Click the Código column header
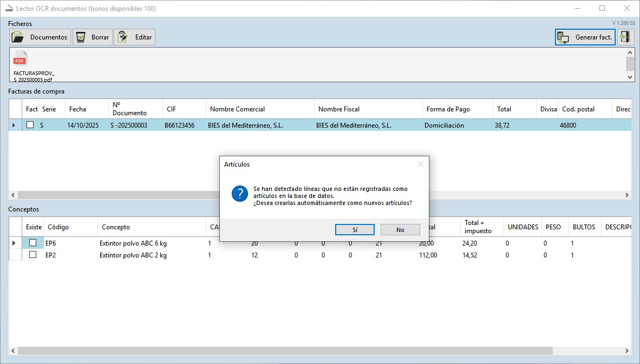640x364 pixels. (70, 227)
